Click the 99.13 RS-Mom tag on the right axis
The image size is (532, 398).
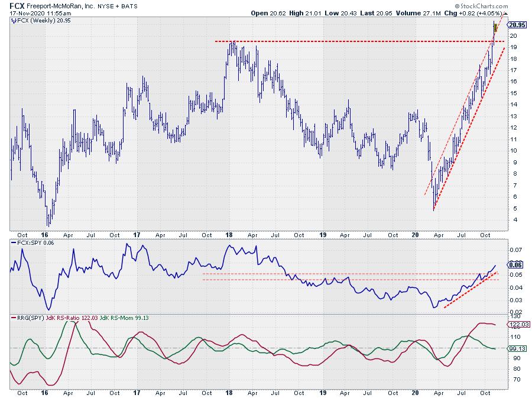tap(516, 349)
